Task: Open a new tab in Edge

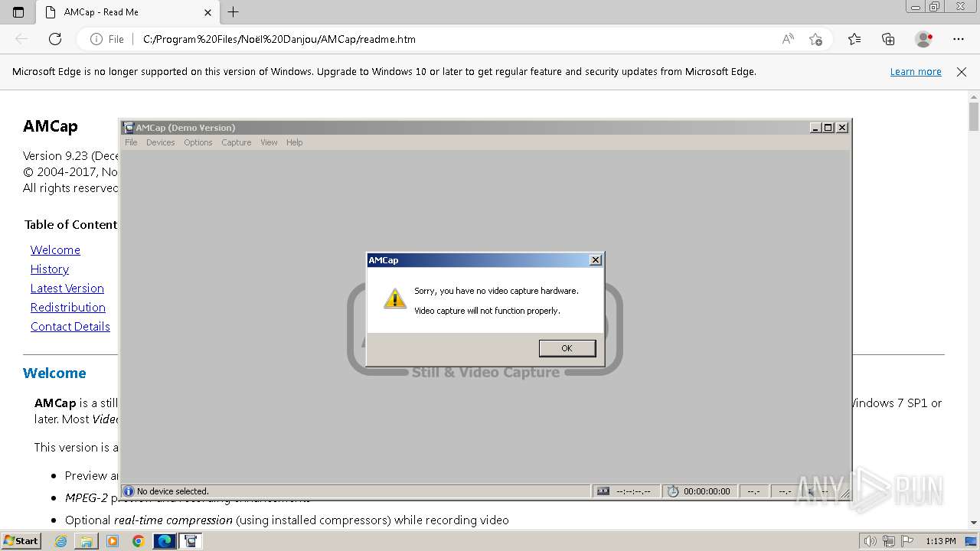Action: coord(234,12)
